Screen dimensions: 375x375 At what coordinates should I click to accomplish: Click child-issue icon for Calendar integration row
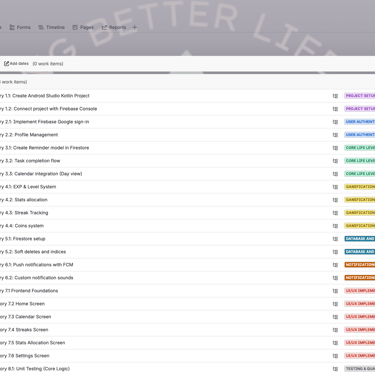pyautogui.click(x=335, y=174)
